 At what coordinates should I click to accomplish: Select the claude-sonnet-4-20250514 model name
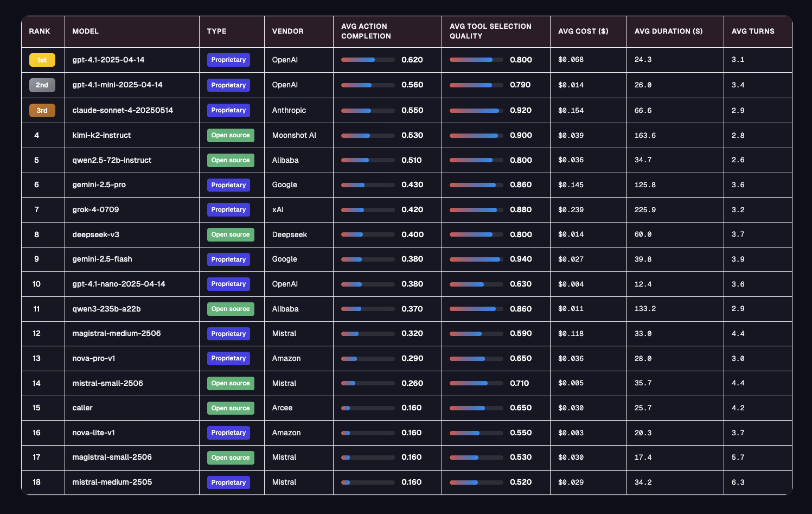pyautogui.click(x=123, y=110)
